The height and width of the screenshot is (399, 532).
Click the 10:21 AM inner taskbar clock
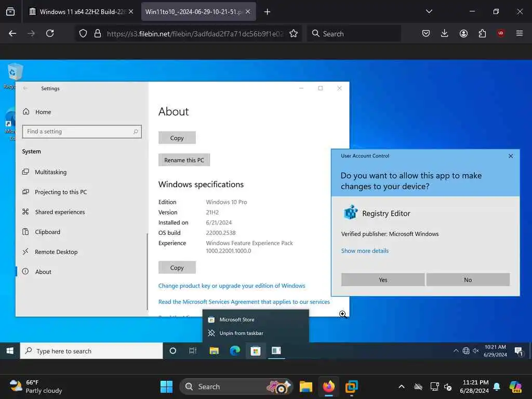tap(495, 351)
